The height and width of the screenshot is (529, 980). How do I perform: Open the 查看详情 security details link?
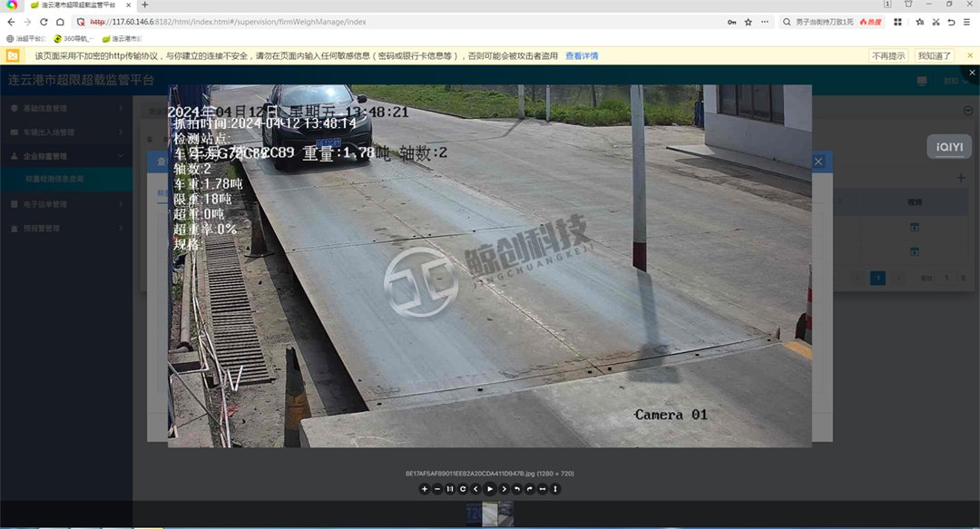[582, 56]
